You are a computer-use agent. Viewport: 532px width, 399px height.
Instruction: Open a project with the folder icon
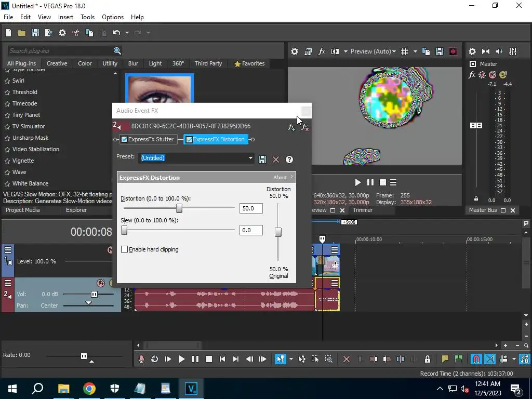[x=22, y=33]
